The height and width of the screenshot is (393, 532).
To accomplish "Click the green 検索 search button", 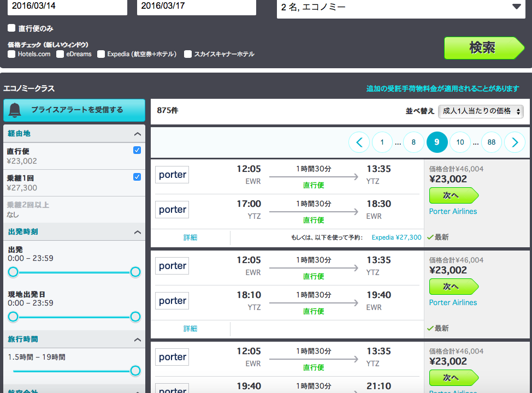I will click(484, 48).
